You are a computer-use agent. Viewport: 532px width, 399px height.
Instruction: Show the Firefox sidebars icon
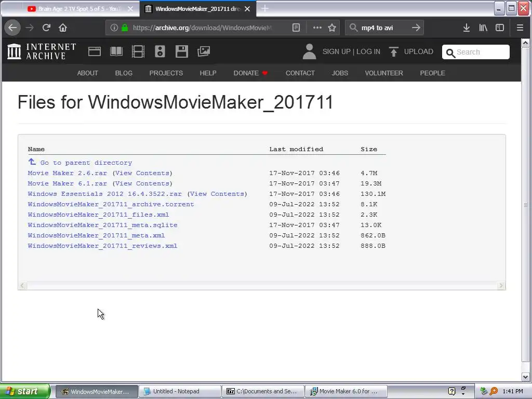[x=500, y=28]
